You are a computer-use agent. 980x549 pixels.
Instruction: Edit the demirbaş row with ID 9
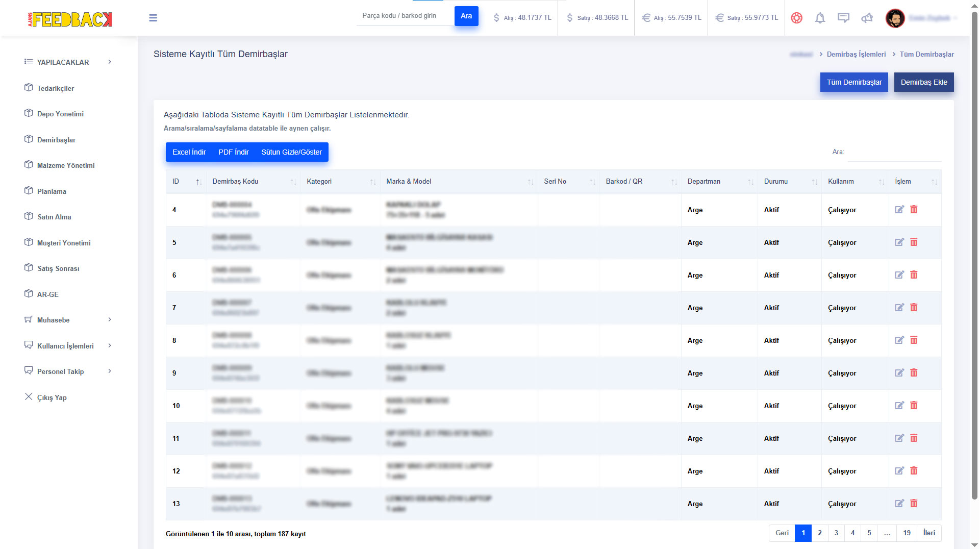coord(899,372)
